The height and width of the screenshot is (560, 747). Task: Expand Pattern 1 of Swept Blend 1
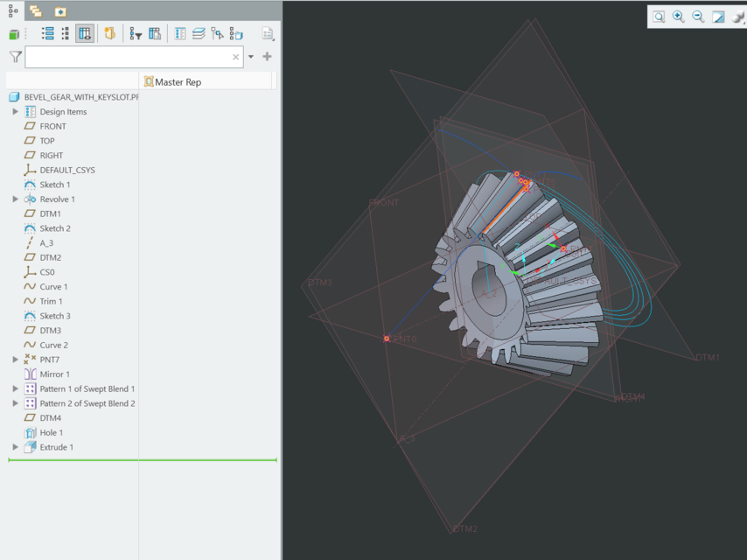(x=14, y=388)
